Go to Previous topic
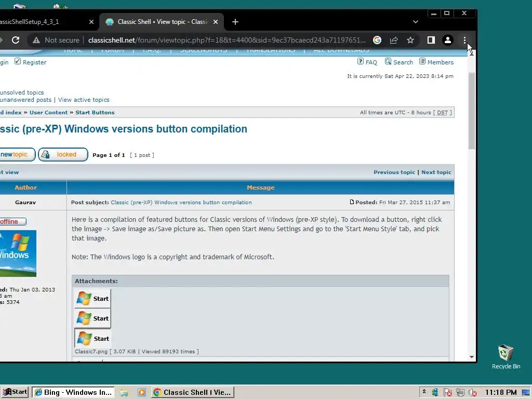 394,172
